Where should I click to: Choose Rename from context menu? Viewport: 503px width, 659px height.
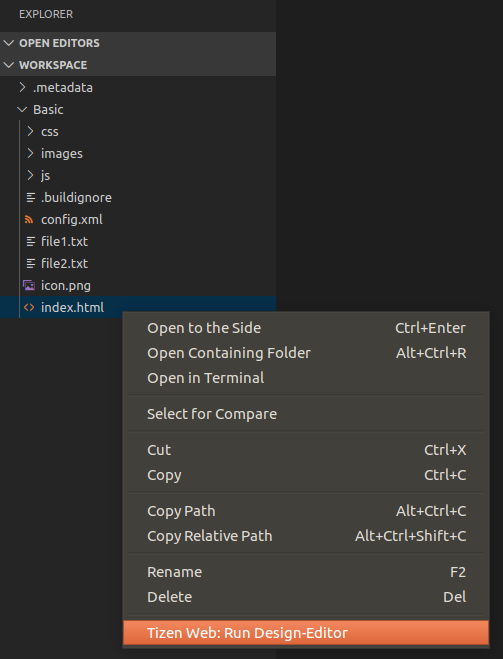point(306,572)
